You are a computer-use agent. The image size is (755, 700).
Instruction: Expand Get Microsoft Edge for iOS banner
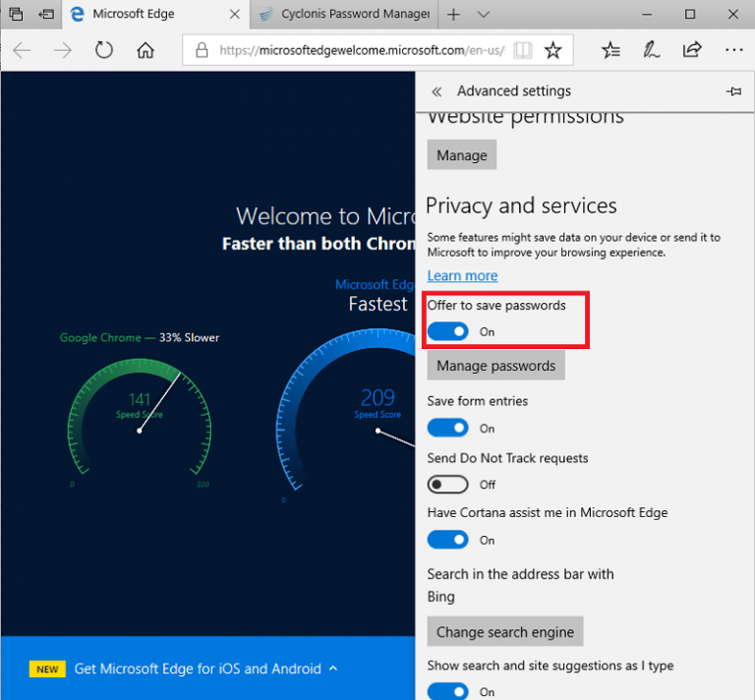point(333,669)
